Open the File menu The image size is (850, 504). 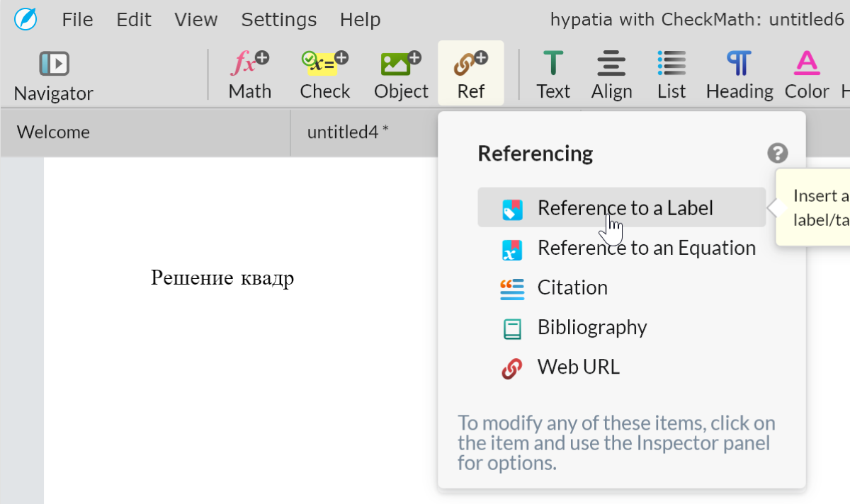[77, 20]
